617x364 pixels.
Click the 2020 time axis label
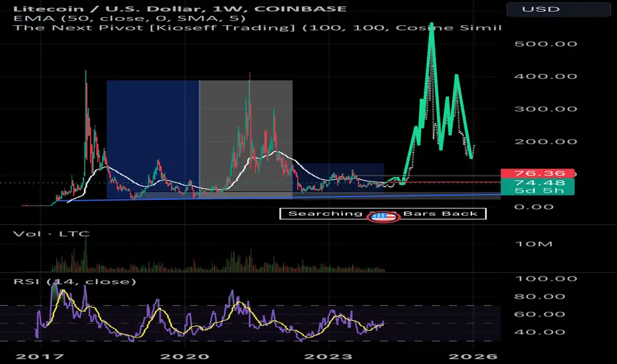coord(185,357)
